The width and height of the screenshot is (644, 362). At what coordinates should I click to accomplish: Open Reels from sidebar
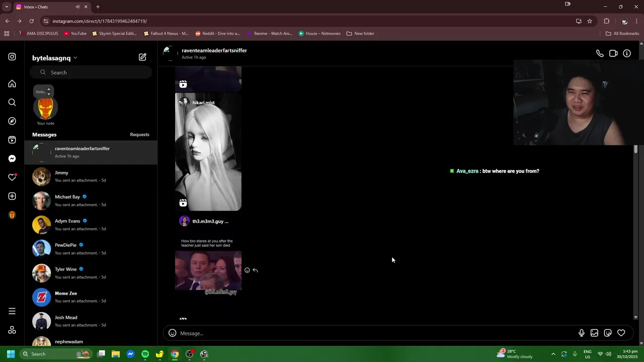[12, 140]
